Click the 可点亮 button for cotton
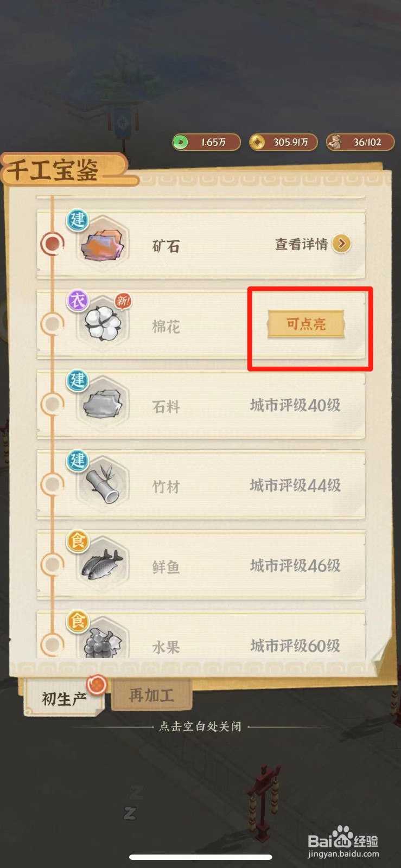Image resolution: width=401 pixels, height=868 pixels. pyautogui.click(x=306, y=324)
